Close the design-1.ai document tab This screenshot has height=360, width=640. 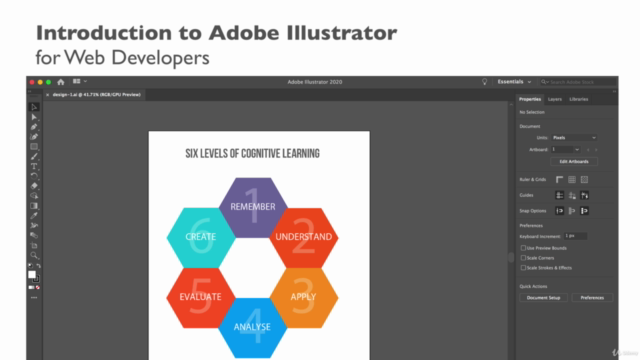pos(47,95)
